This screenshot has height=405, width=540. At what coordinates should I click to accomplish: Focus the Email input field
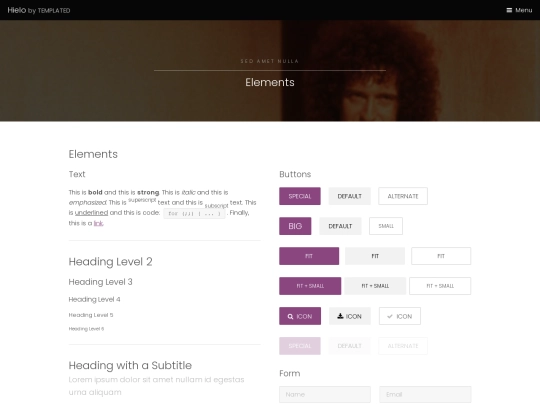click(x=425, y=395)
